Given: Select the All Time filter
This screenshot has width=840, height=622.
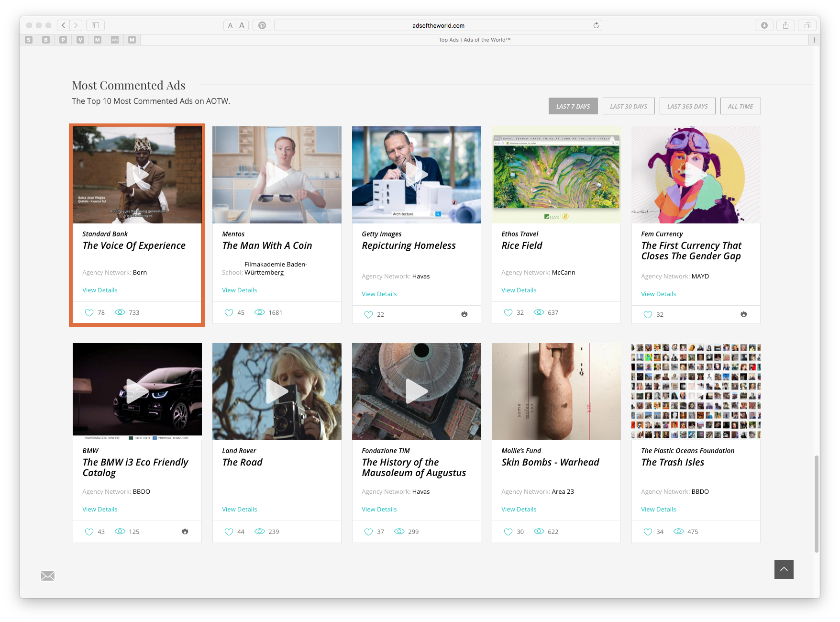Looking at the screenshot, I should tap(741, 106).
